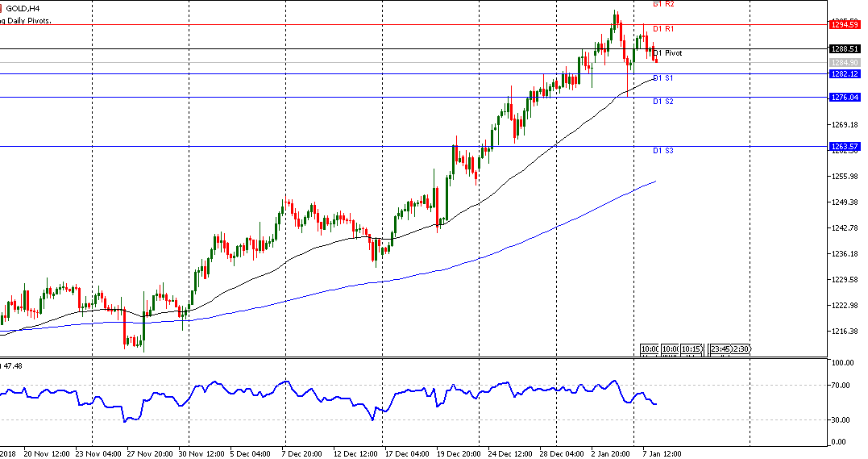Select the D1 R1 resistance label

click(663, 29)
